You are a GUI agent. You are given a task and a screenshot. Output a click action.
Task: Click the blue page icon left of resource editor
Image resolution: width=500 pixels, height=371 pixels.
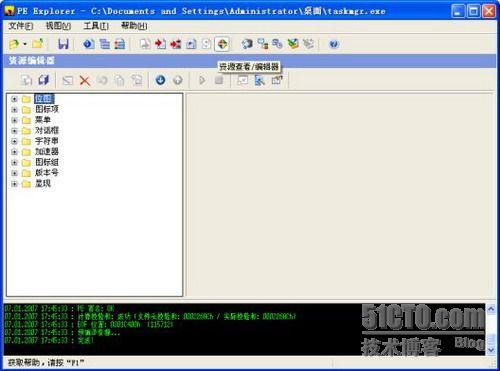coord(191,44)
